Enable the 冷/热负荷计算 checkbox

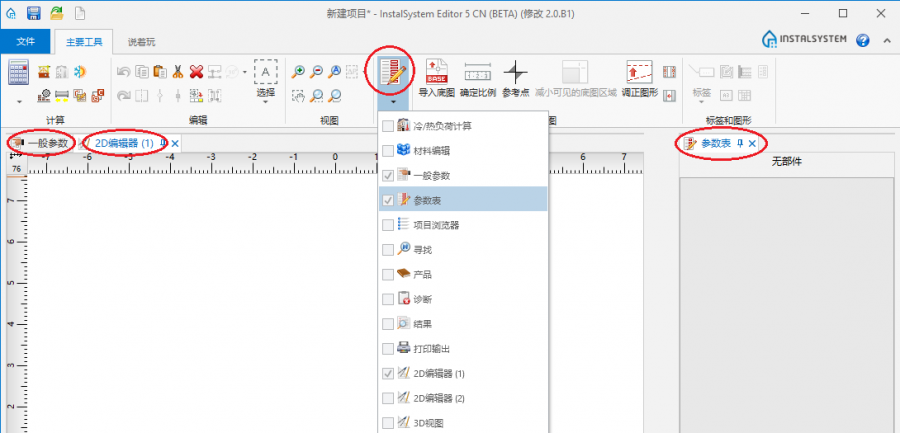coord(388,126)
